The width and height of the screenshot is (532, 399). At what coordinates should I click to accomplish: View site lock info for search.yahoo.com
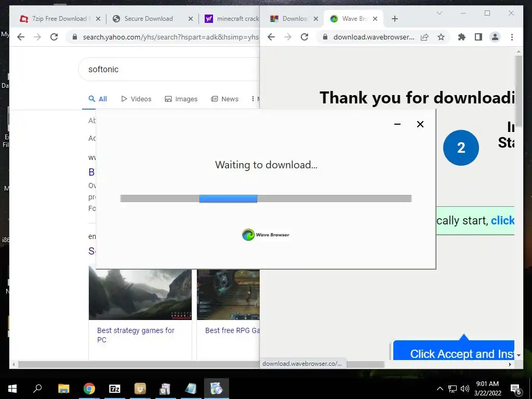pyautogui.click(x=75, y=37)
